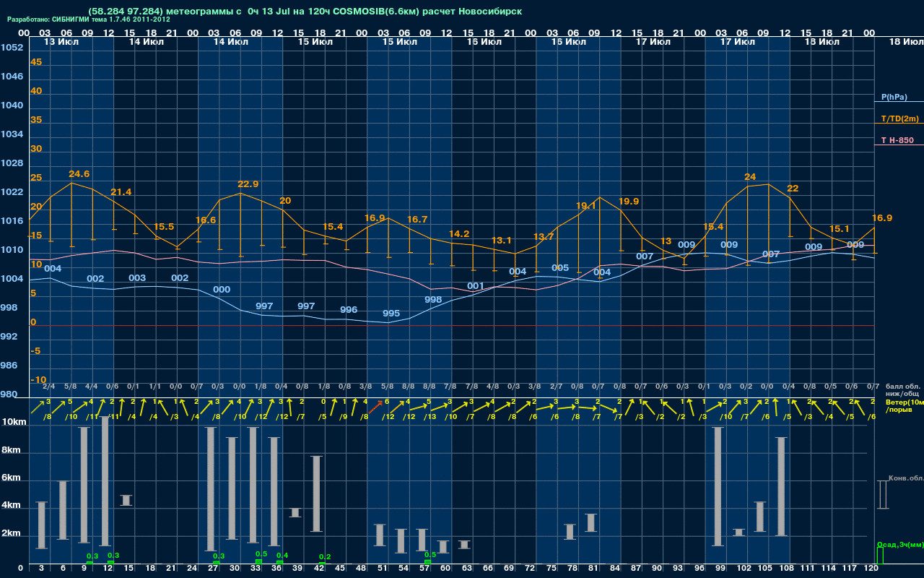Click the 13 Июл date label

[x=62, y=42]
